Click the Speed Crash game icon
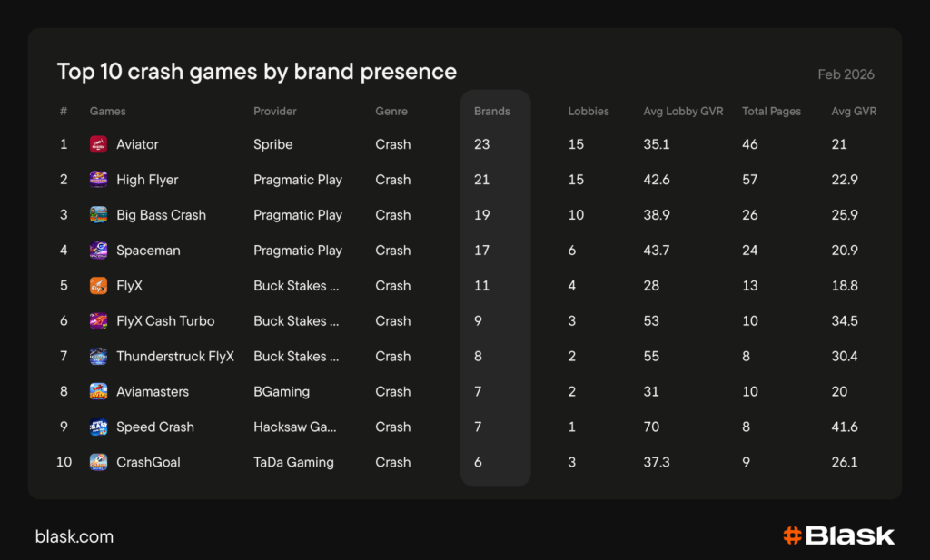 coord(98,427)
